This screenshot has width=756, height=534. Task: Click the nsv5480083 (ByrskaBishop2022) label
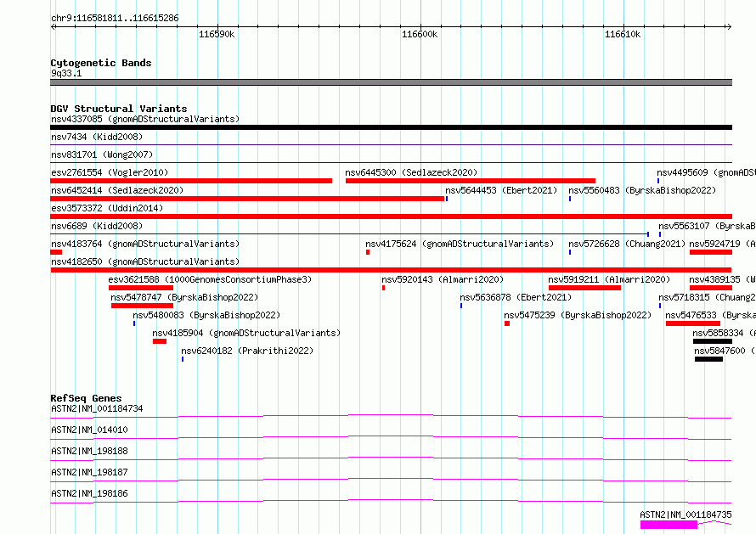[206, 315]
